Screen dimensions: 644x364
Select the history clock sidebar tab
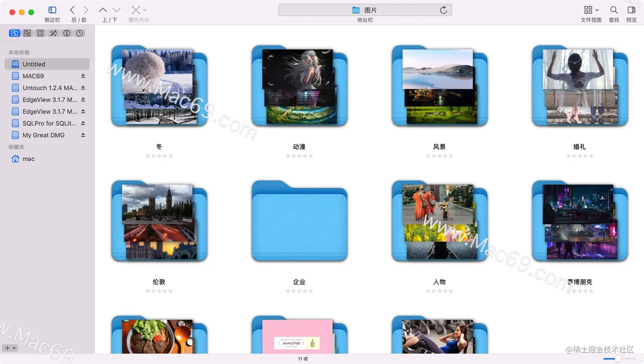point(80,33)
